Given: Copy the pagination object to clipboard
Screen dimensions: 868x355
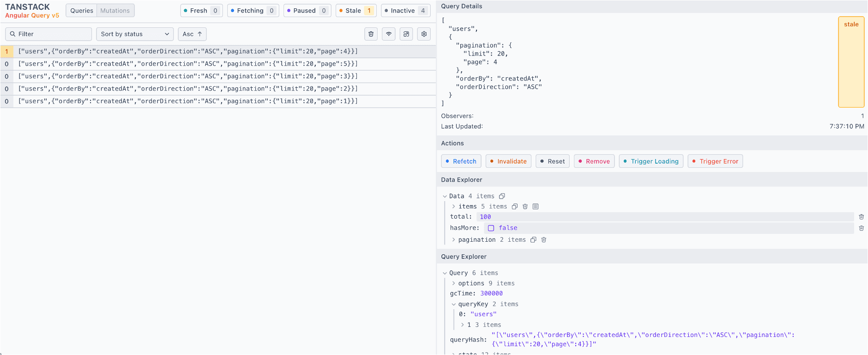Looking at the screenshot, I should (533, 240).
